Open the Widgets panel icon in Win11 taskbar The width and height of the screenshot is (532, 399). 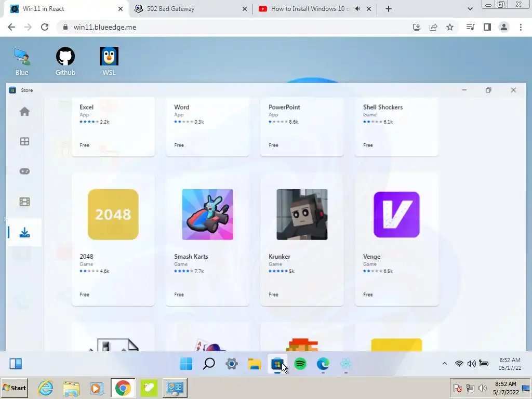[16, 364]
